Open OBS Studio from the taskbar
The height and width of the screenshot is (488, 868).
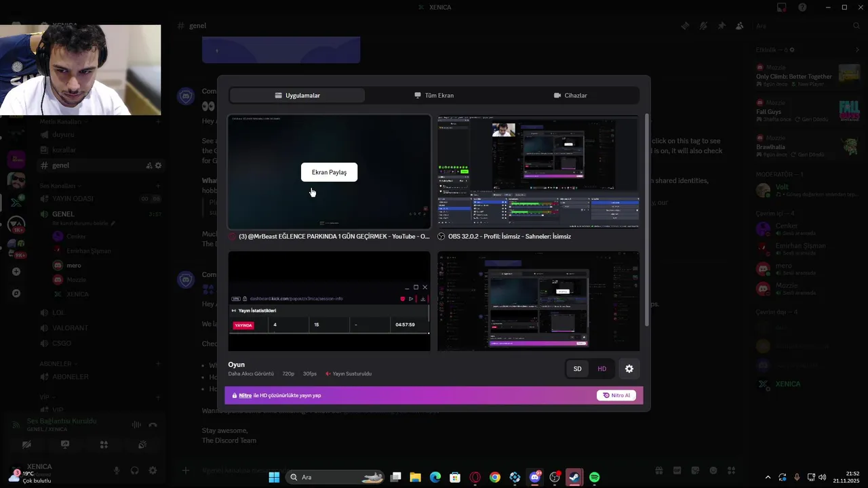(555, 477)
